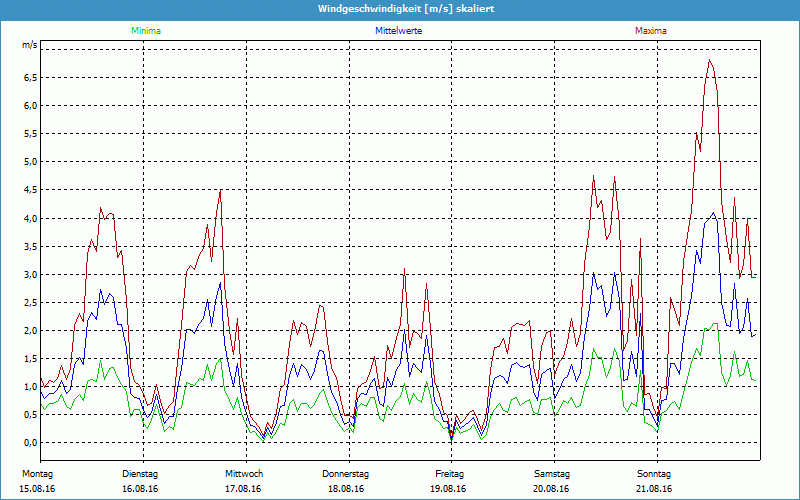Viewport: 800px width, 500px height.
Task: Click the 3,0 y-axis value
Action: pyautogui.click(x=30, y=274)
